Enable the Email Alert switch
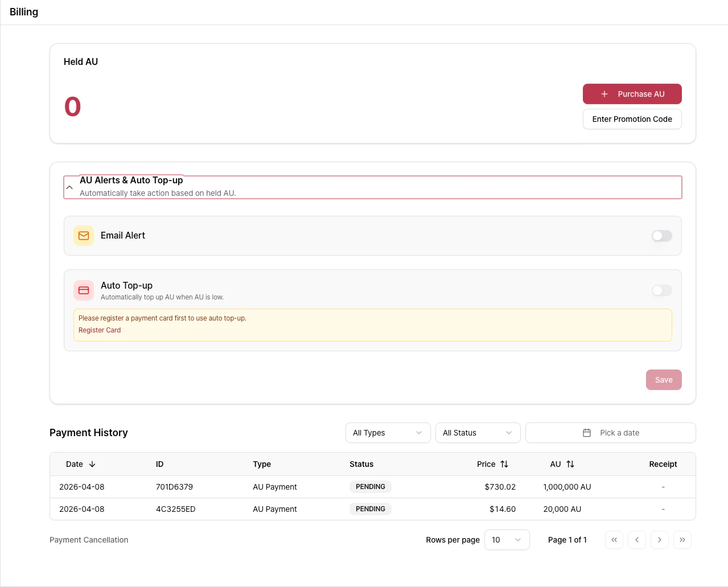Screen dimensions: 728x587 662,236
